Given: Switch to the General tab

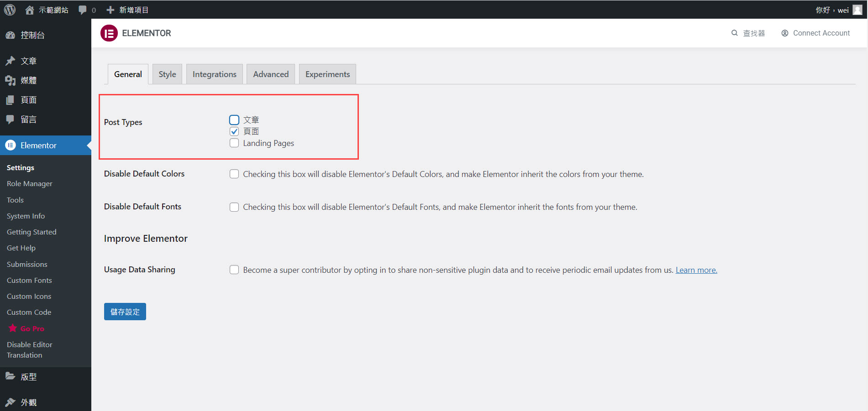Looking at the screenshot, I should click(x=128, y=74).
